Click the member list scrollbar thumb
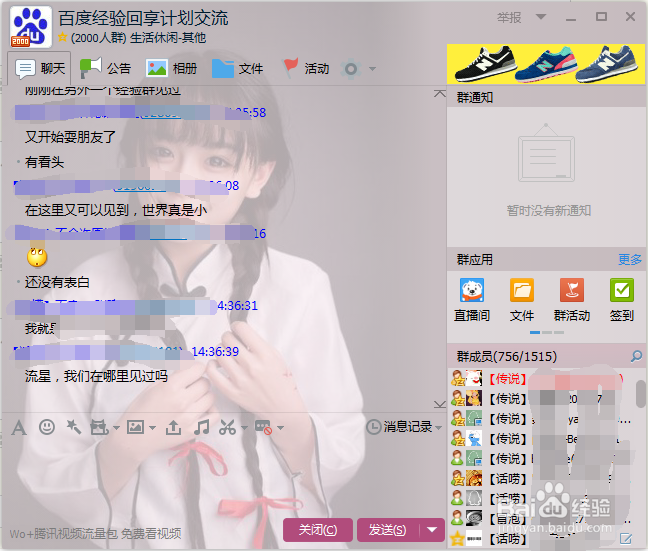Image resolution: width=648 pixels, height=551 pixels. click(641, 394)
